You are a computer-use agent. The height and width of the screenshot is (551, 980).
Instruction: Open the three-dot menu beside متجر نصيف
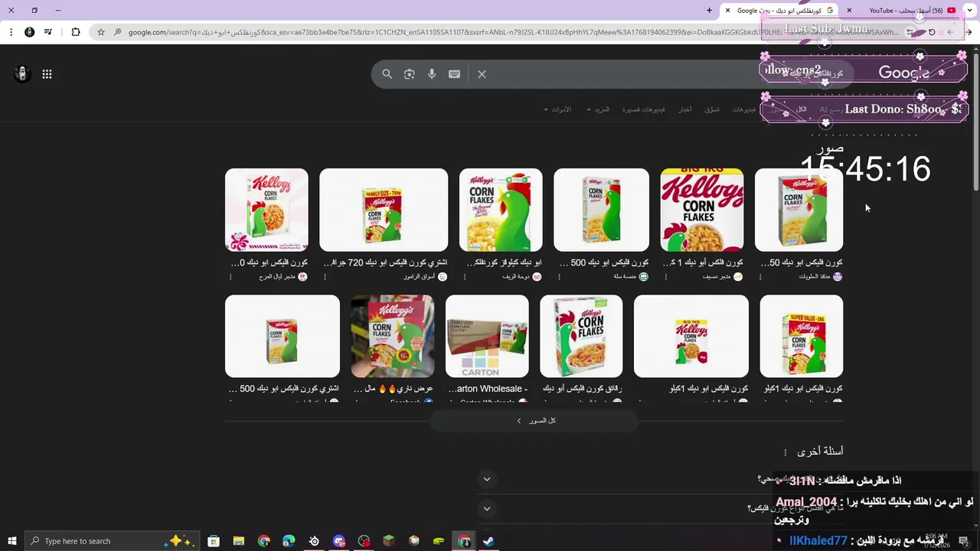point(665,276)
